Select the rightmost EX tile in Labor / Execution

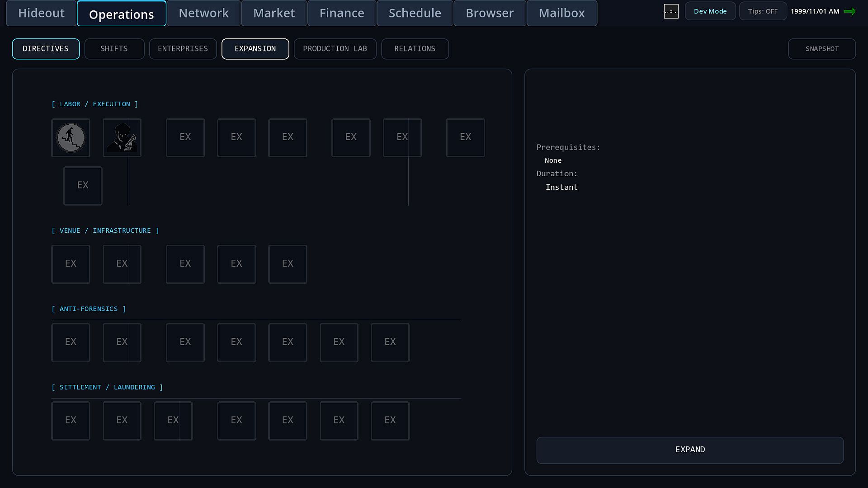point(466,138)
